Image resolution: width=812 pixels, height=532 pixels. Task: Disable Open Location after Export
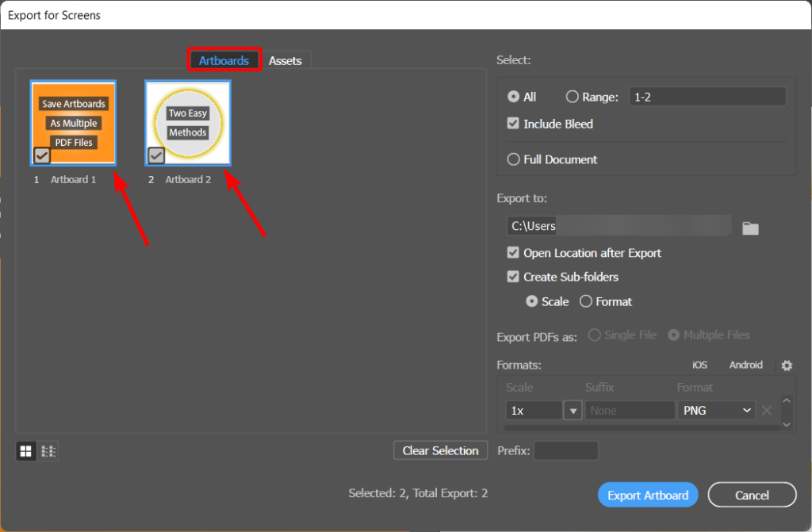(x=513, y=253)
